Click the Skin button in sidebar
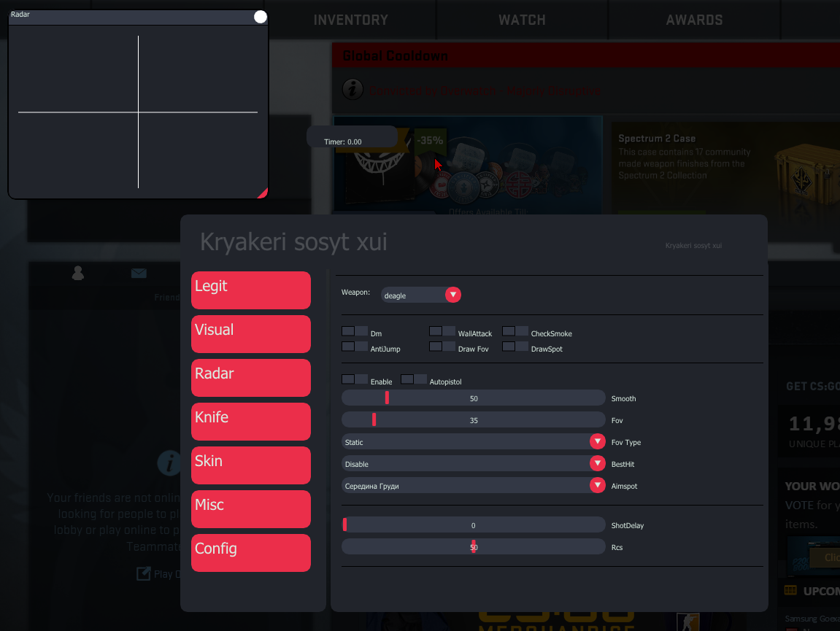Viewport: 840px width, 631px height. pyautogui.click(x=250, y=465)
